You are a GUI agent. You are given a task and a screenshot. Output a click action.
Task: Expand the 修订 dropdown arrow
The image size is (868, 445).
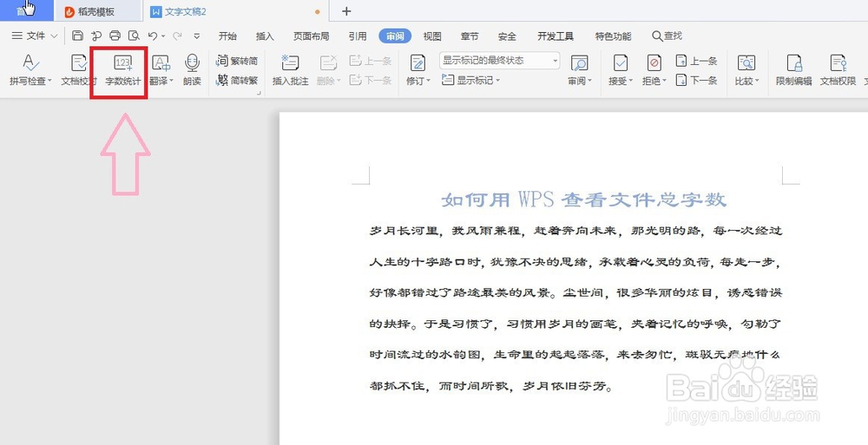428,81
